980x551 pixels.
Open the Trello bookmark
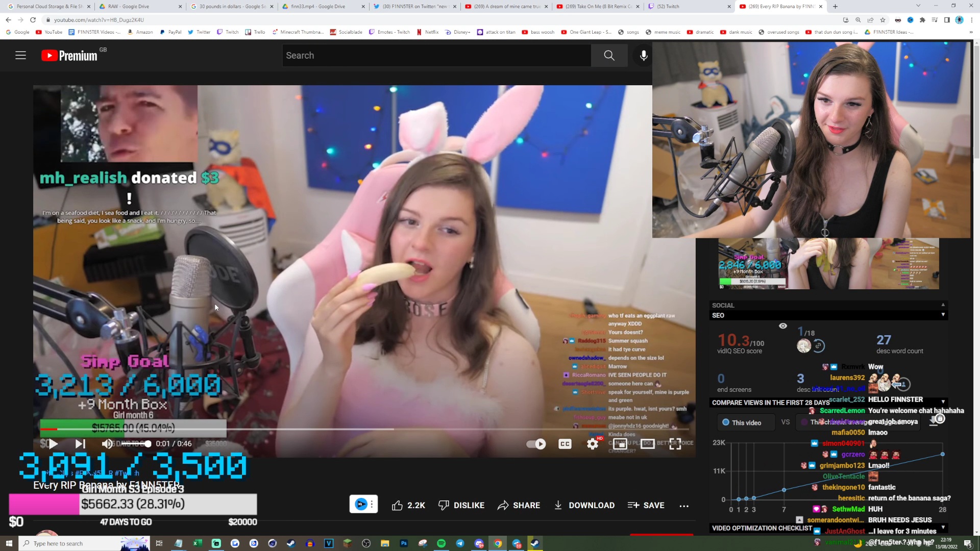pos(255,32)
